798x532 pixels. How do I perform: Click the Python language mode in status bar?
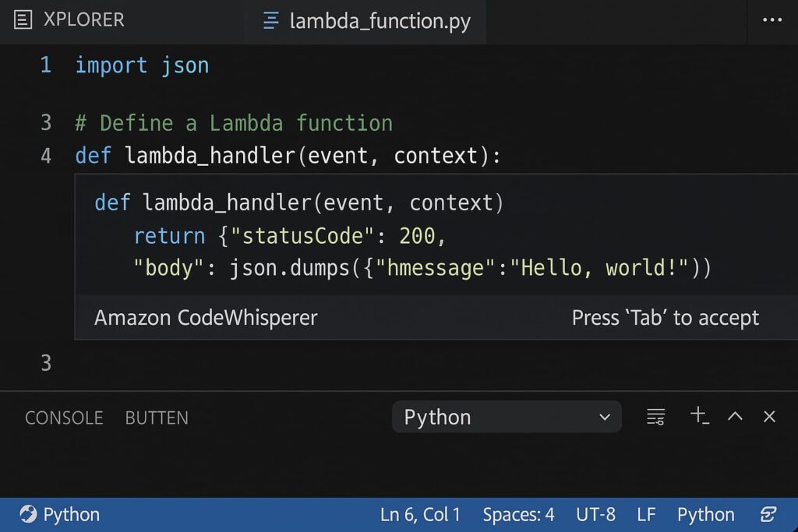pos(706,515)
